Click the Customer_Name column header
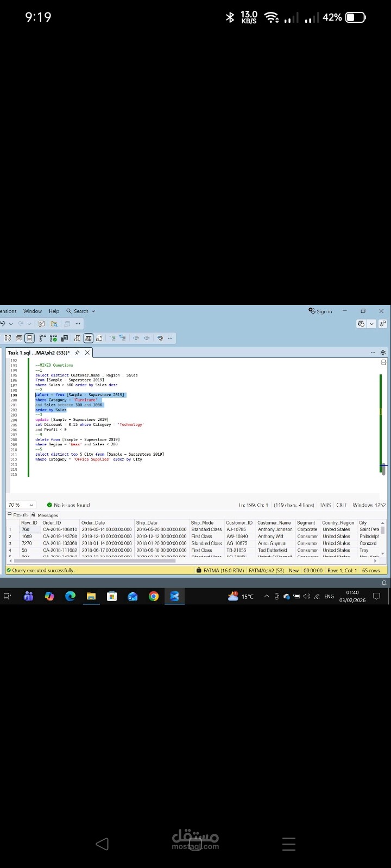This screenshot has height=868, width=391. pos(274,523)
